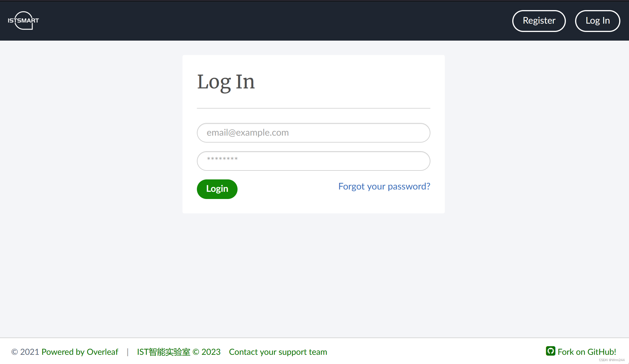Click the password input field
The image size is (629, 364).
pyautogui.click(x=314, y=161)
